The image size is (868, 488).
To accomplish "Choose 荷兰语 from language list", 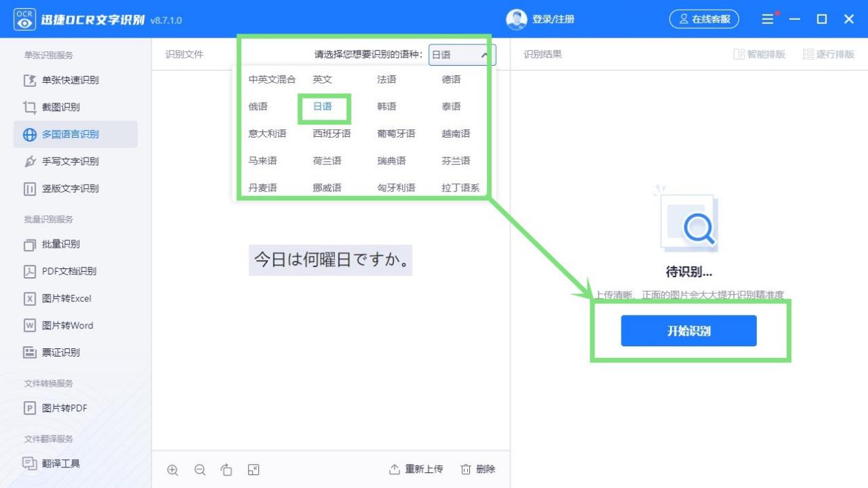I will pyautogui.click(x=327, y=161).
